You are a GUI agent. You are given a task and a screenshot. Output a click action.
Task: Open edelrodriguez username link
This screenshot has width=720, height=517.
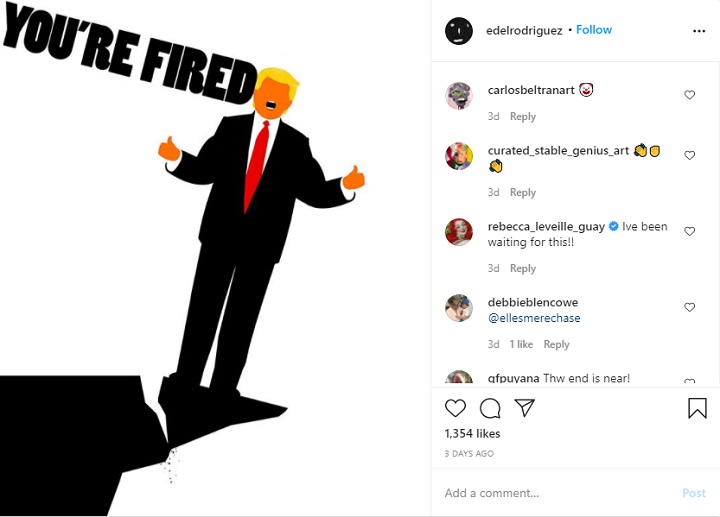click(x=525, y=30)
